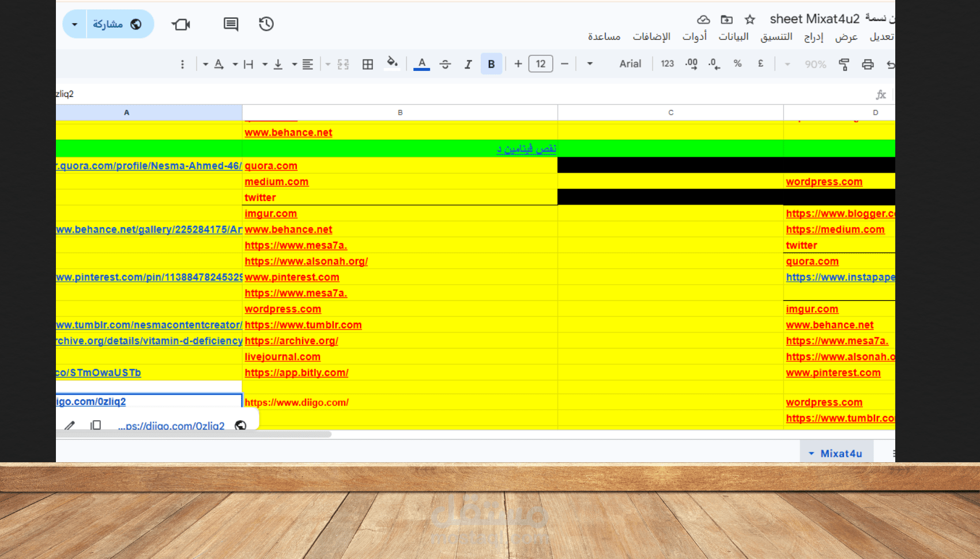Increase the font size with plus
The image size is (980, 559).
pyautogui.click(x=518, y=64)
